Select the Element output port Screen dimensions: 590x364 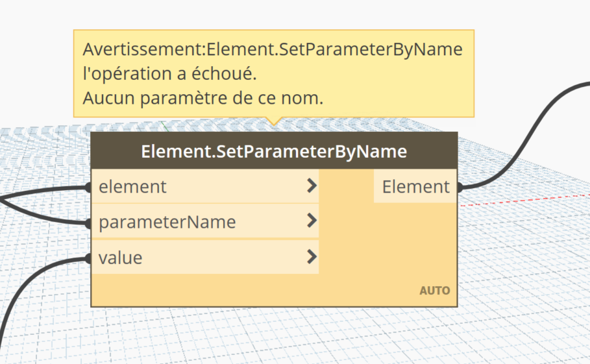[x=415, y=187]
